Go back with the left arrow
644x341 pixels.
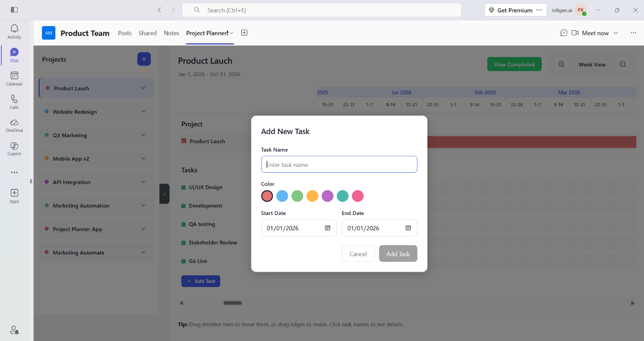click(159, 10)
